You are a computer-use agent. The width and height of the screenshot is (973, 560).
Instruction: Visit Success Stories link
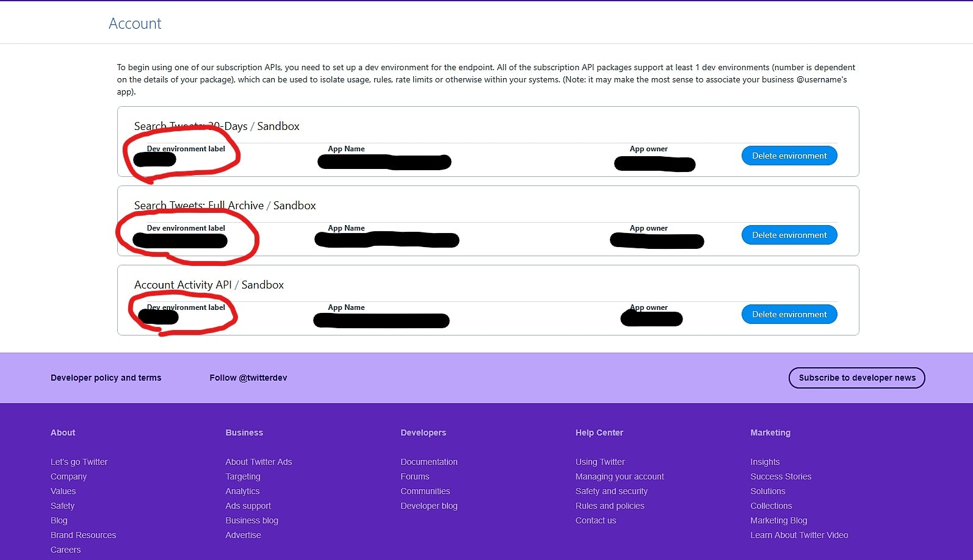click(x=781, y=476)
